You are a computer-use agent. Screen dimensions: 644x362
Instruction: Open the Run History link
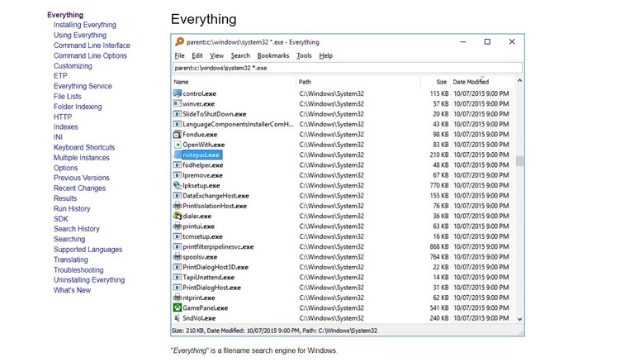pyautogui.click(x=72, y=208)
